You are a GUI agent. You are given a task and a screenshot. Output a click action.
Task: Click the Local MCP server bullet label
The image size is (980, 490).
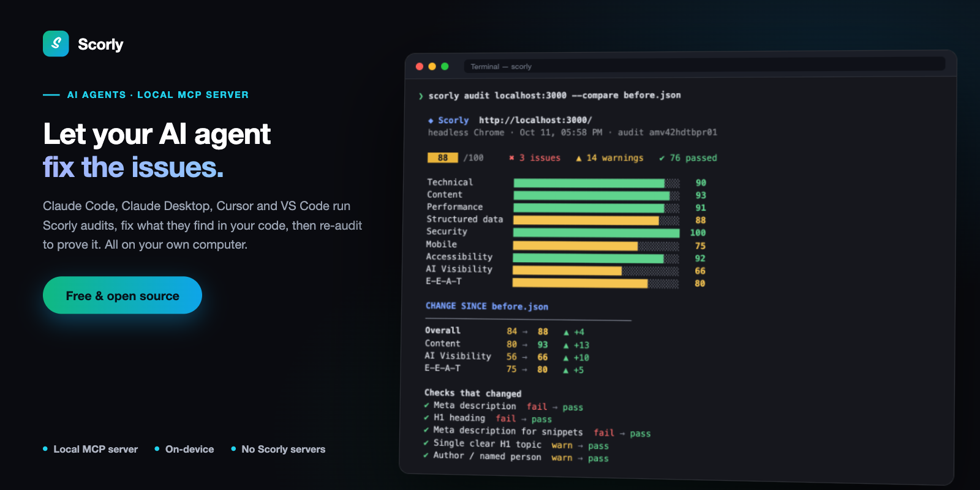coord(96,449)
